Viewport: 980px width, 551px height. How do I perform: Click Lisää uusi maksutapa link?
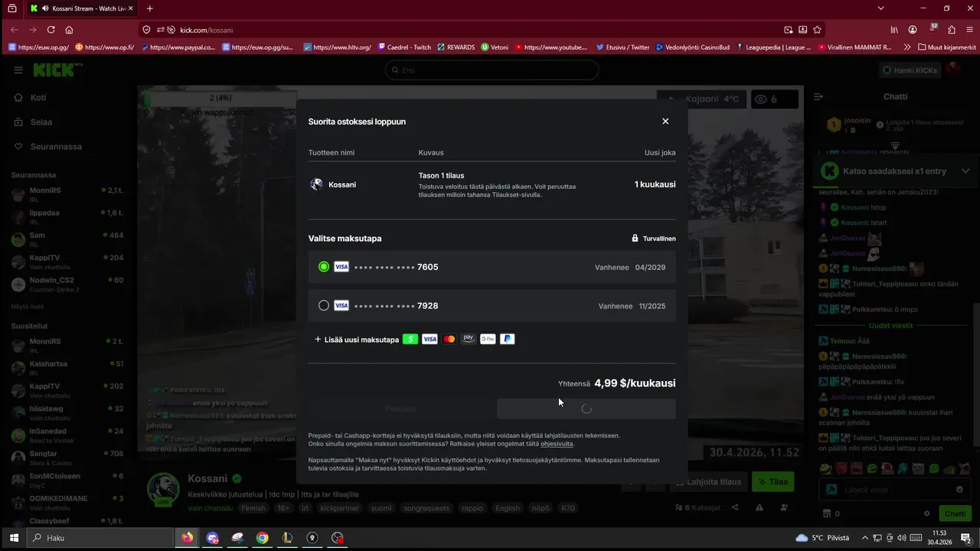357,339
